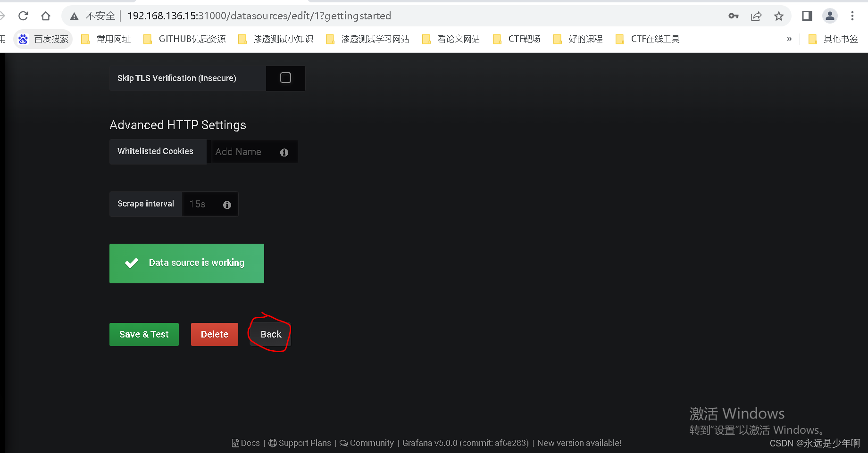This screenshot has width=868, height=453.
Task: Reload the page with browser refresh icon
Action: point(23,16)
